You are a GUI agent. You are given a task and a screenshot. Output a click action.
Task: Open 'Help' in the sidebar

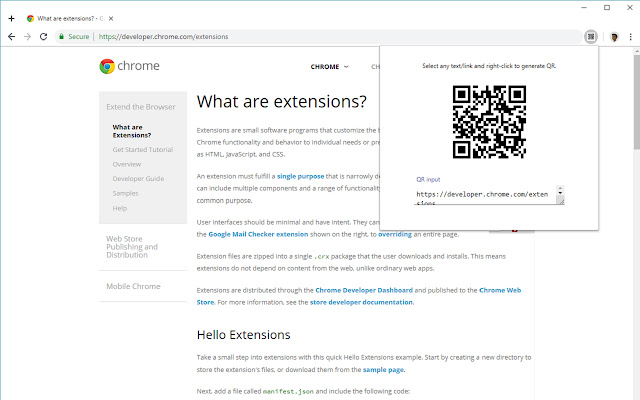(120, 208)
